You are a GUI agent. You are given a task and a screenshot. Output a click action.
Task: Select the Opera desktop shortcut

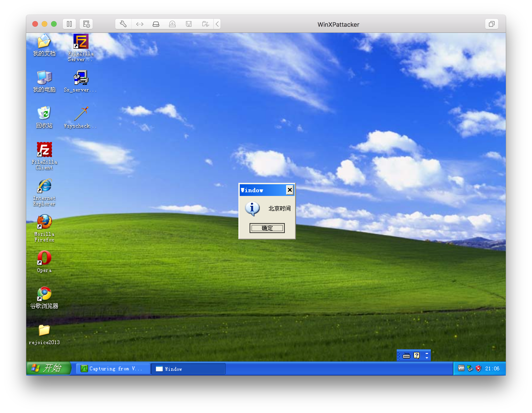[x=44, y=262]
